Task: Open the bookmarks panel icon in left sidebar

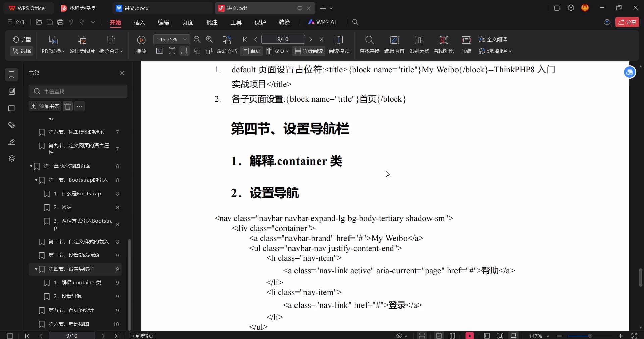Action: [12, 75]
